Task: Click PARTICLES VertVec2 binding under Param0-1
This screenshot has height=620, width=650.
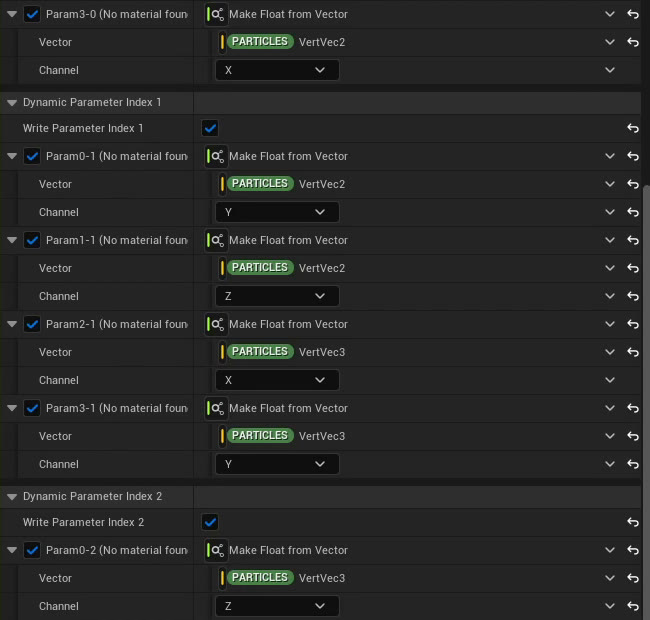Action: [286, 184]
